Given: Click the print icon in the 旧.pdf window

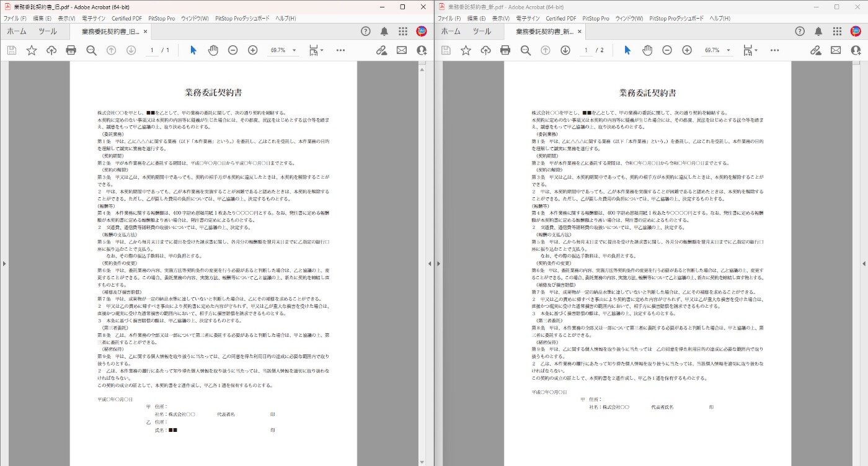Looking at the screenshot, I should click(71, 50).
